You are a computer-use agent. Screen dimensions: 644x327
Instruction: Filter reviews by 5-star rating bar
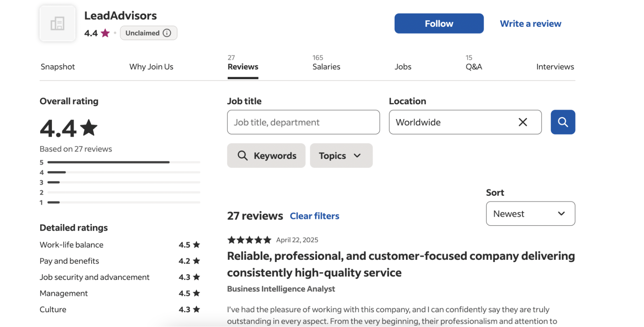123,163
